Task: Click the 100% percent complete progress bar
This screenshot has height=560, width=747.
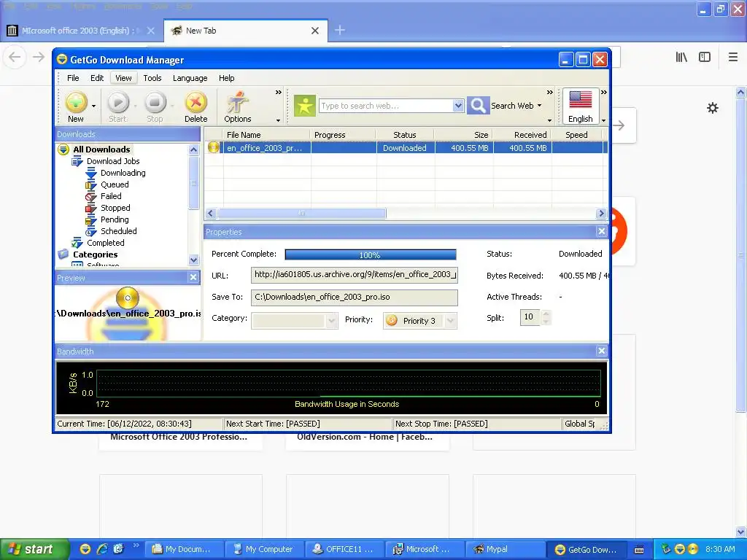Action: [x=370, y=254]
